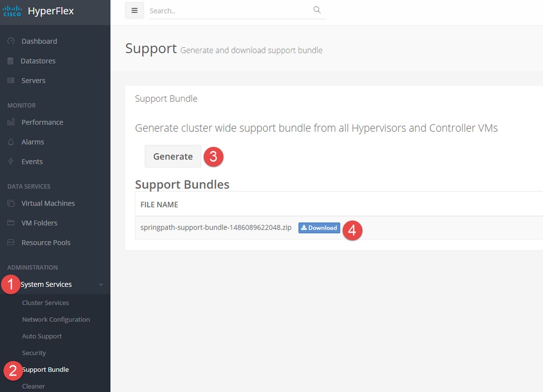Click the search magnifier icon
Viewport: 543px width, 392px height.
[317, 10]
